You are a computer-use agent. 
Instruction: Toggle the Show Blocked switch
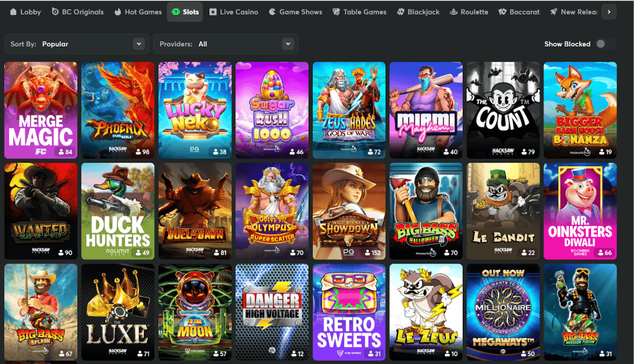604,44
